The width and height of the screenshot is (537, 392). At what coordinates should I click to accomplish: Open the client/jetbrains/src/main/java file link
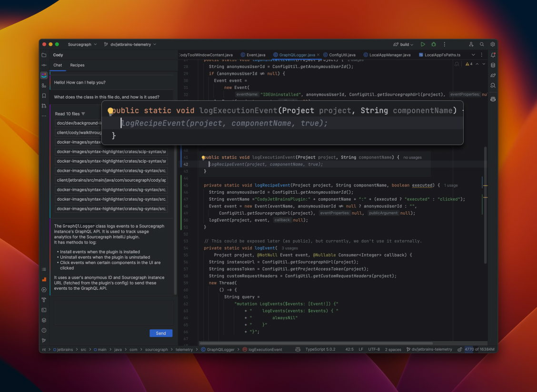coord(111,180)
